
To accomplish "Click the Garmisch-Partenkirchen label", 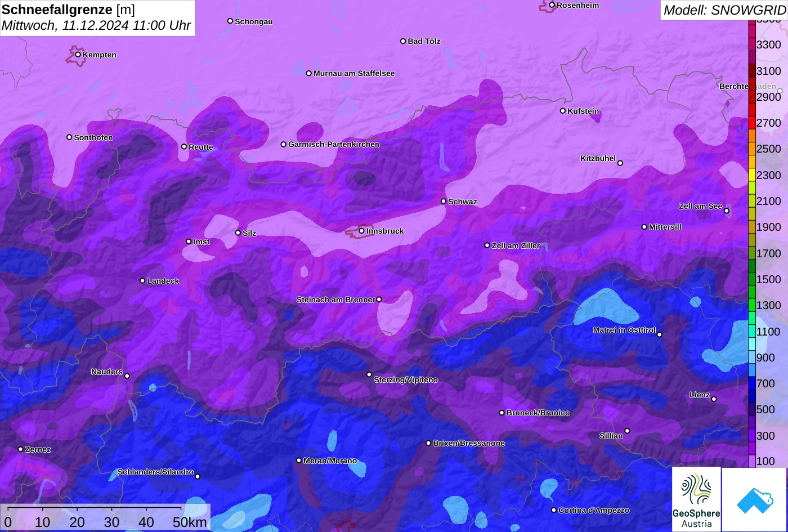I will click(334, 144).
